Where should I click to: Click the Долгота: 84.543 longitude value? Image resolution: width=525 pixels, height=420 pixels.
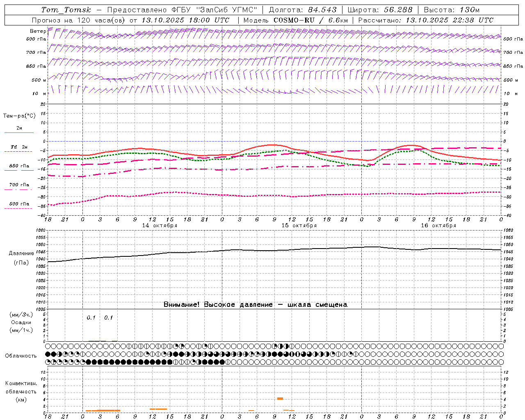[x=303, y=10]
